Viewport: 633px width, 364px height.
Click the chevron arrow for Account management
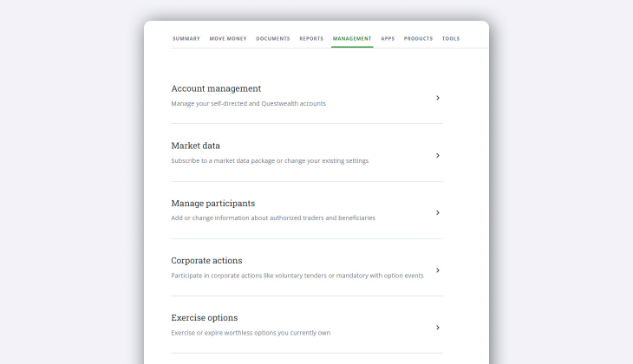pos(438,98)
